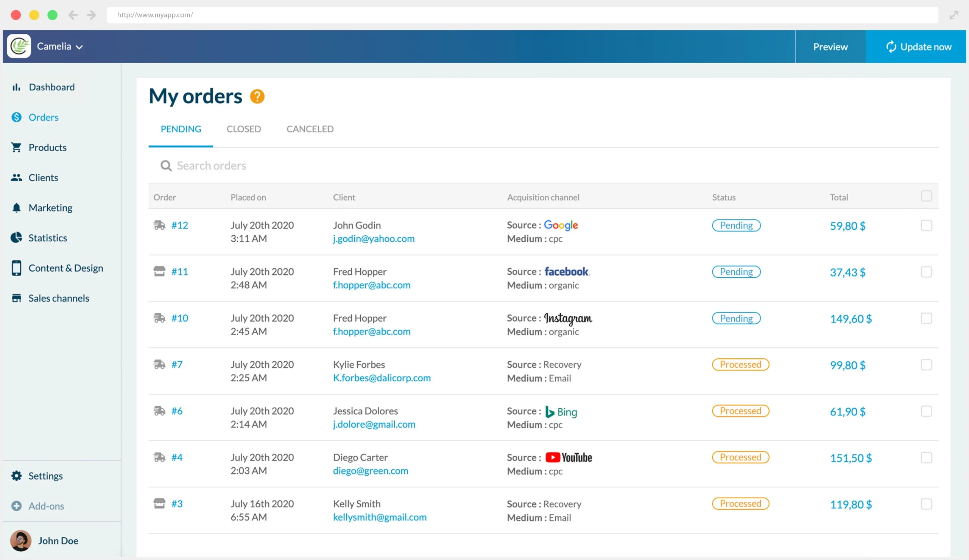Image resolution: width=969 pixels, height=560 pixels.
Task: Open the Dashboard from the sidebar
Action: pos(16,87)
